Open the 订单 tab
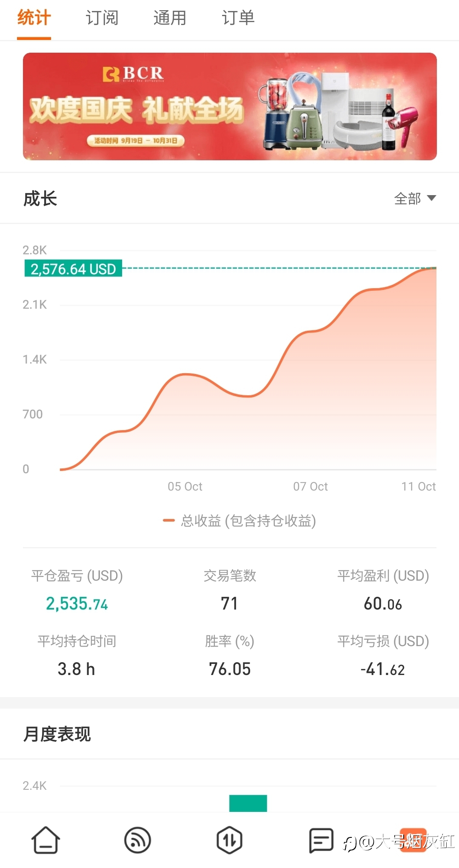The height and width of the screenshot is (868, 459). [238, 18]
